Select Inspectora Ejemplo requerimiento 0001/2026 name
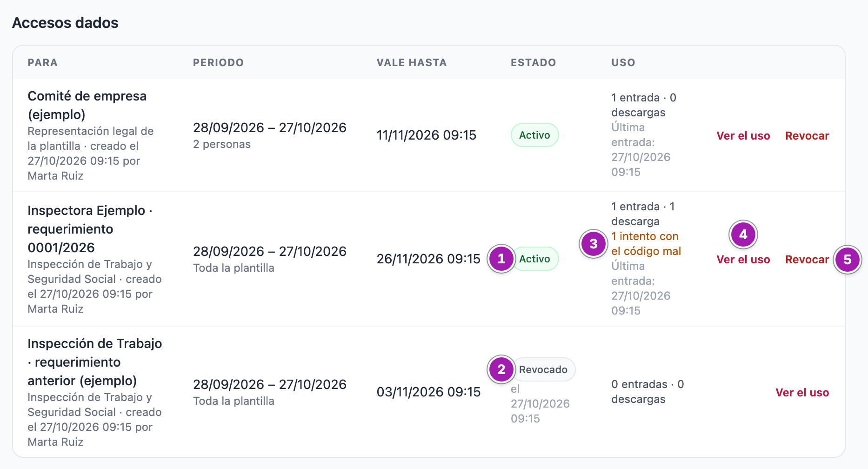This screenshot has width=868, height=469. [x=90, y=229]
